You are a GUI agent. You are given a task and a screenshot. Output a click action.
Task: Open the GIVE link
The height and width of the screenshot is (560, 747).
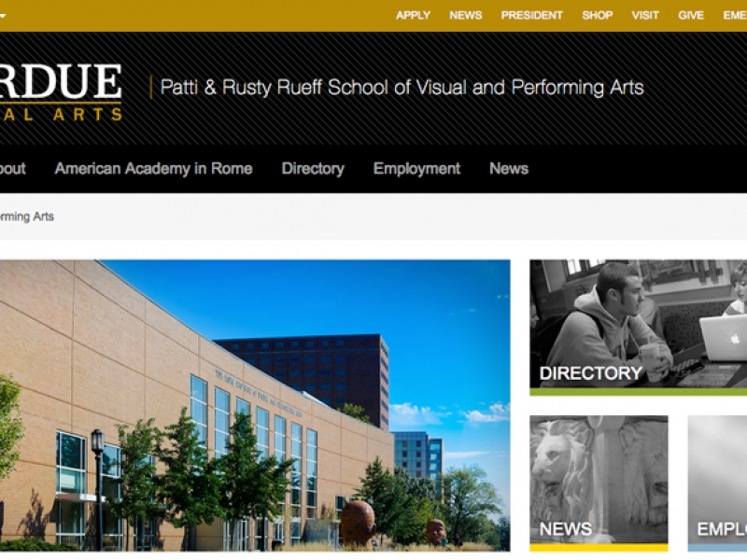(691, 15)
